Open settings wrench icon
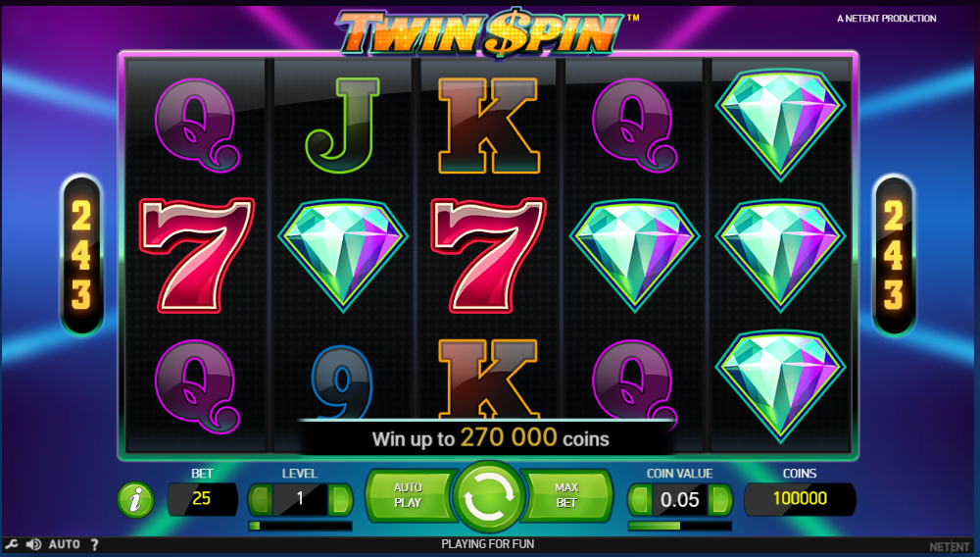Viewport: 980px width, 557px height. pyautogui.click(x=12, y=544)
